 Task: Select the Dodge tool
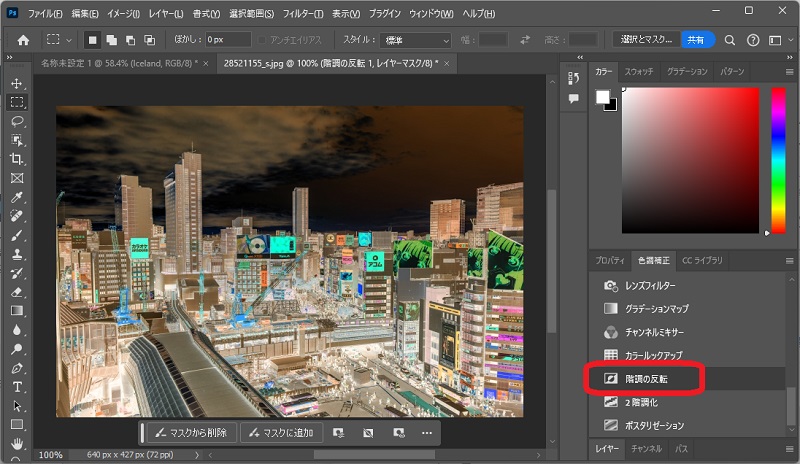pos(17,349)
